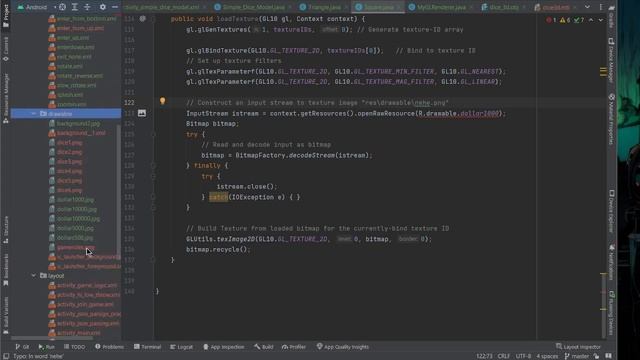The image size is (640, 360).
Task: Change UTF-8 file encoding in status bar
Action: (x=523, y=356)
